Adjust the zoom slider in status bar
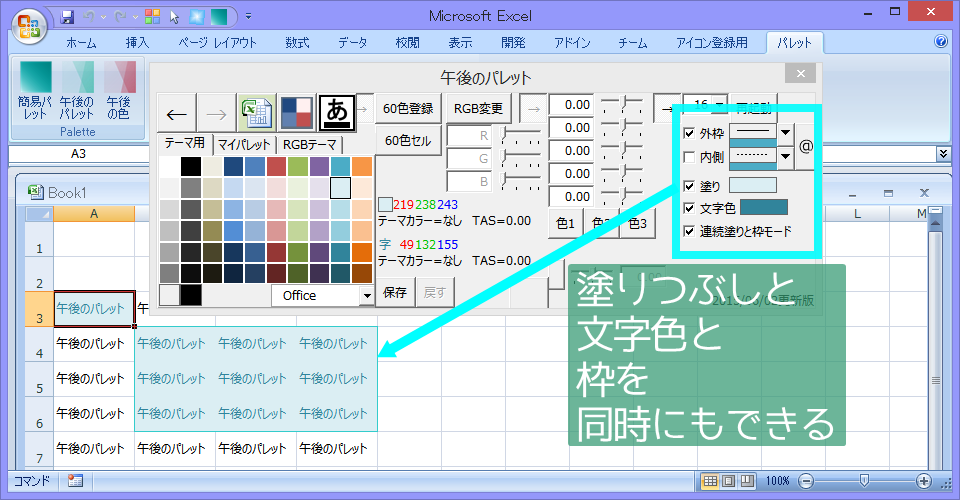 click(x=864, y=481)
